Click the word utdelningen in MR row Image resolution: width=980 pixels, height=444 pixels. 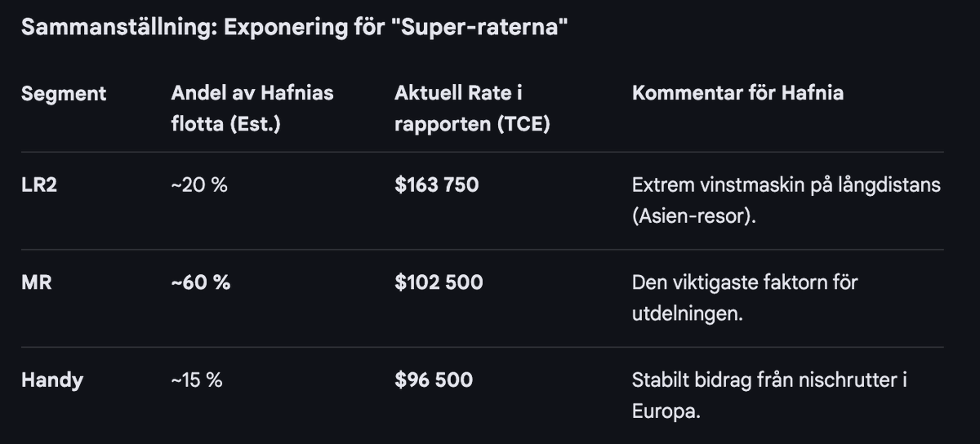pos(688,314)
